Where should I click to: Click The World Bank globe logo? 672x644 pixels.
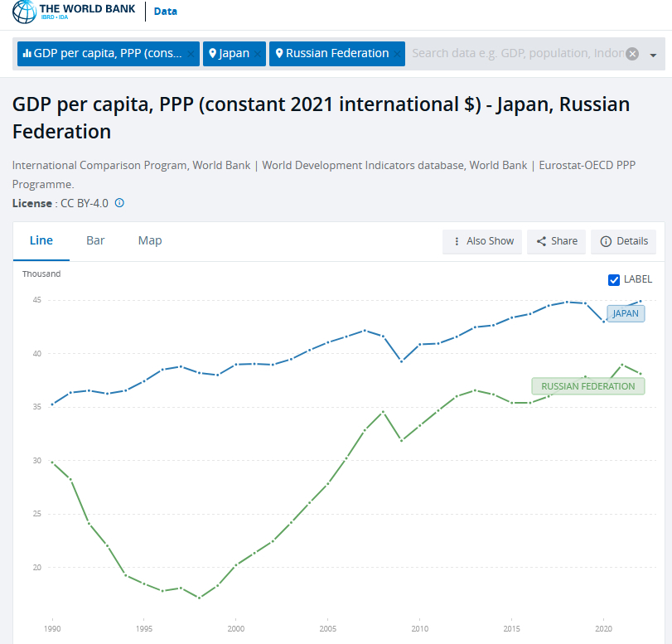click(24, 12)
